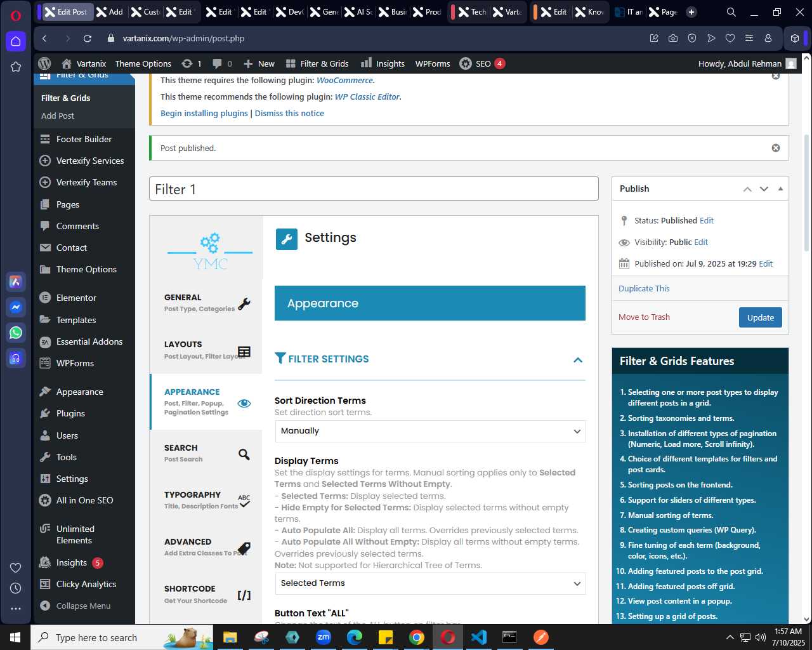
Task: Open Messenger in Opera sidebar
Action: pyautogui.click(x=16, y=307)
